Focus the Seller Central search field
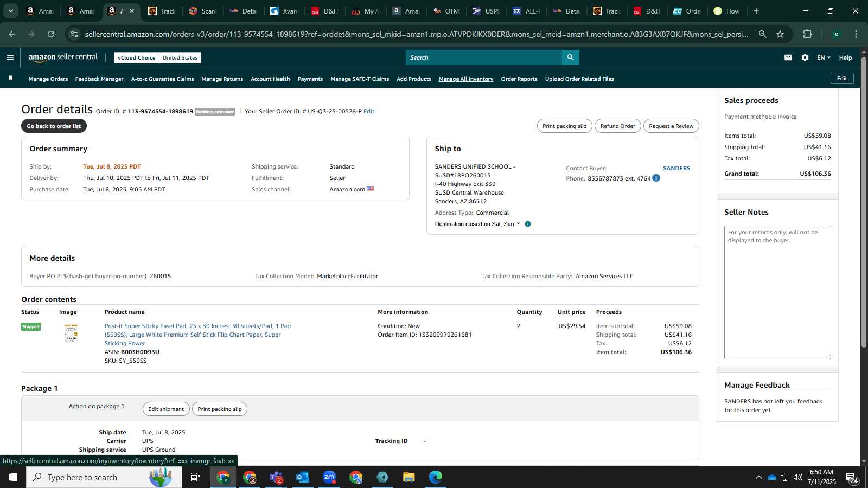 click(484, 57)
